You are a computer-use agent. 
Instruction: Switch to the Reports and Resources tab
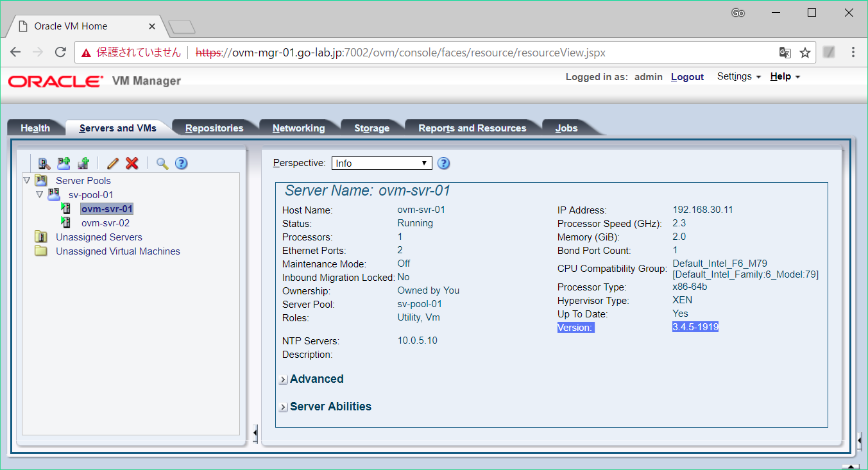tap(472, 128)
